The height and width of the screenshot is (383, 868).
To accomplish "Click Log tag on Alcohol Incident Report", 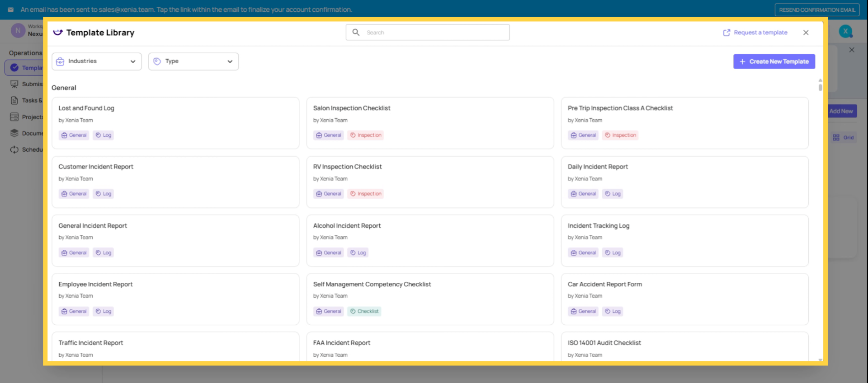I will (358, 252).
